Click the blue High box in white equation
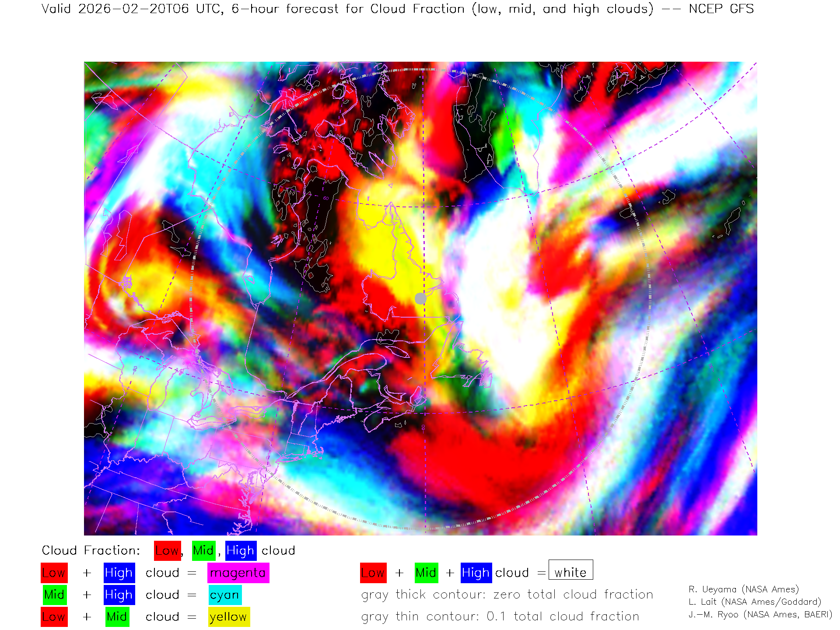The height and width of the screenshot is (630, 840). pyautogui.click(x=476, y=573)
